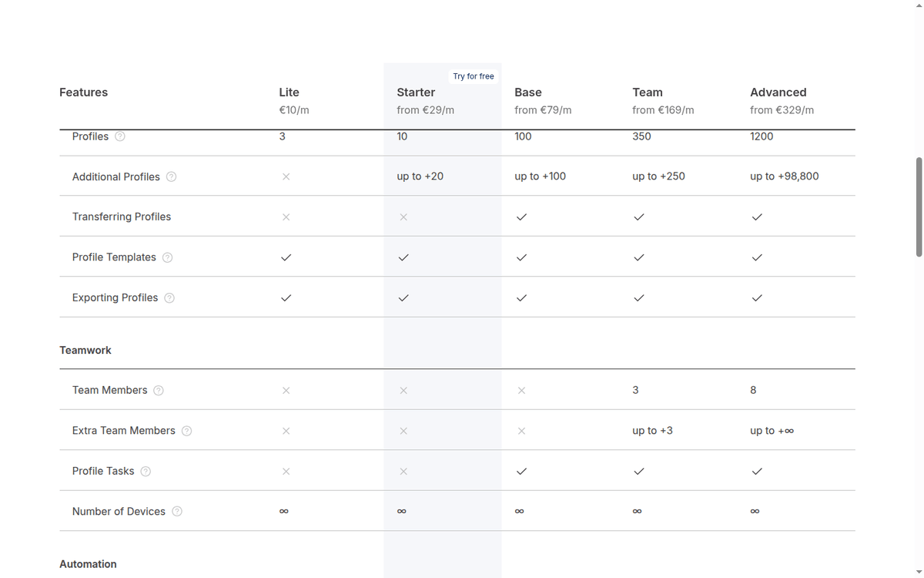Click the from €29/m Starter price

click(426, 110)
